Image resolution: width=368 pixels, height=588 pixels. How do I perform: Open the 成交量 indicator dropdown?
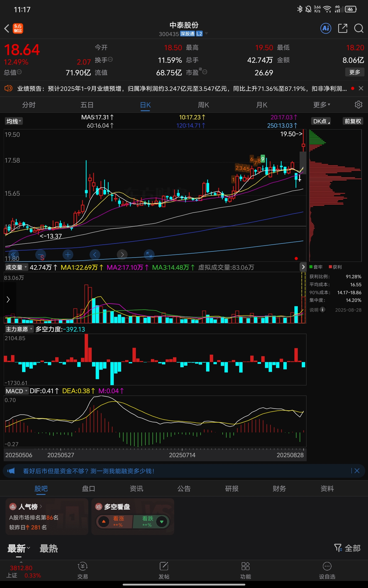[x=16, y=267]
